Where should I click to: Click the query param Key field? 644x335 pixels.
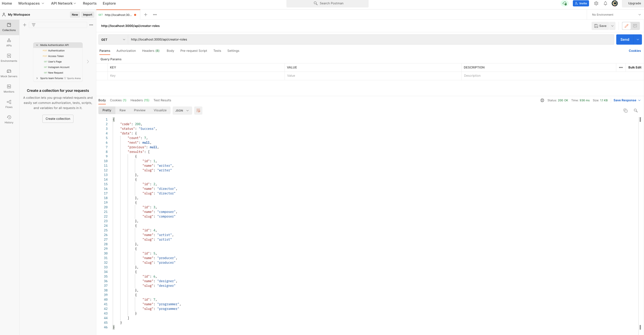pos(196,76)
